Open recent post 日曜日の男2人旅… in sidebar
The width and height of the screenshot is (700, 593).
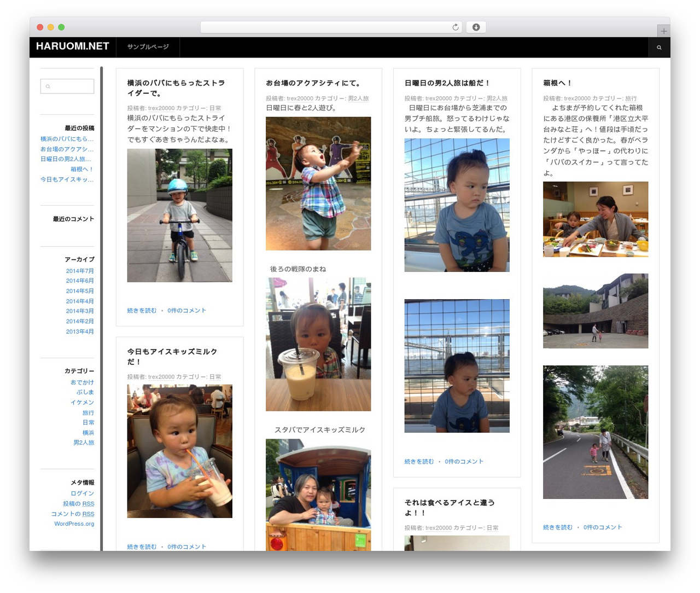[x=66, y=159]
